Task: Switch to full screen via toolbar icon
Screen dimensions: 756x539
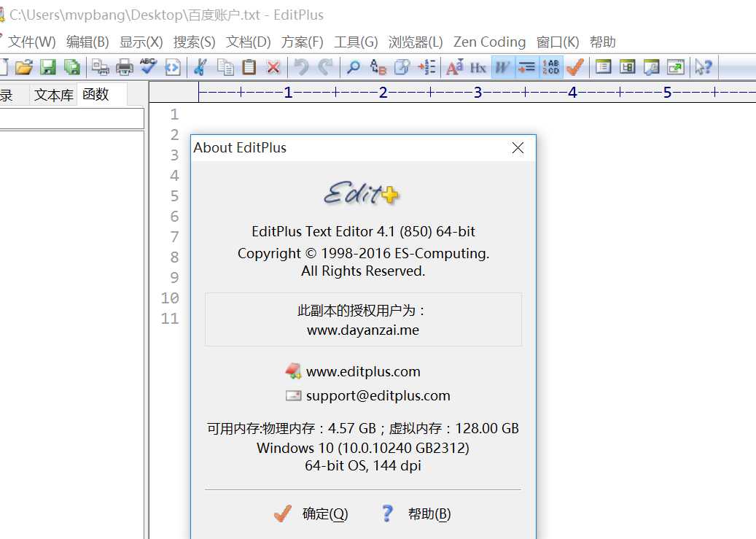Action: click(x=676, y=67)
